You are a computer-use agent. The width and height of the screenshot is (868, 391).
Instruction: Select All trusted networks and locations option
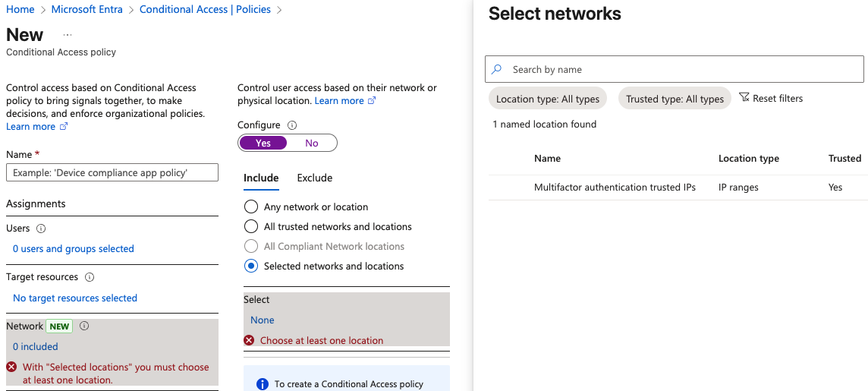[251, 226]
